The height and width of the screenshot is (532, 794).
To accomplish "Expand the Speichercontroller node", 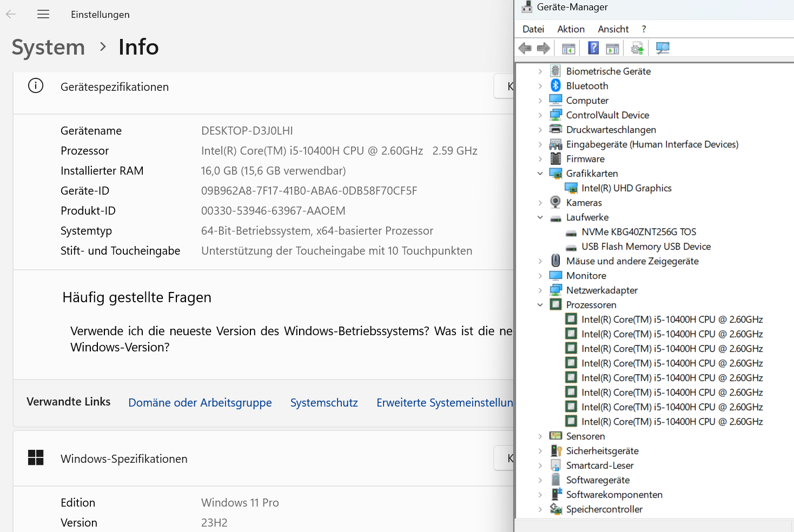I will pos(540,509).
